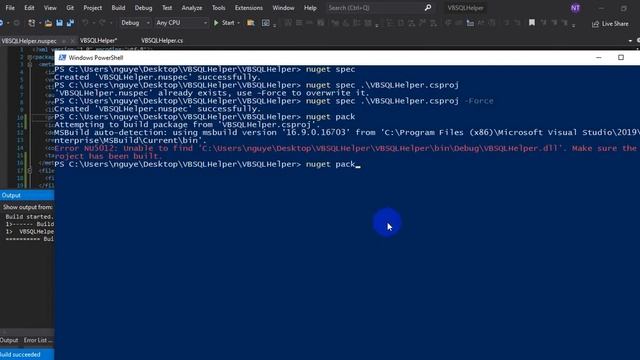Click the Open File folder icon
The width and height of the screenshot is (640, 360).
click(x=48, y=23)
